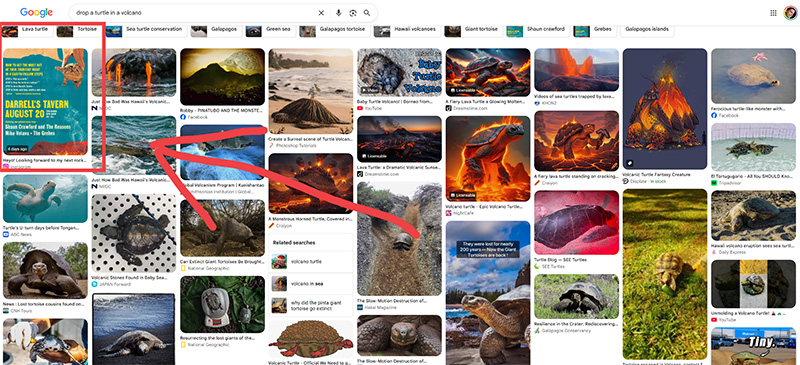This screenshot has height=365, width=800.
Task: Open the 'They were lost for nearly 200 years' tortoise image
Action: (488, 293)
